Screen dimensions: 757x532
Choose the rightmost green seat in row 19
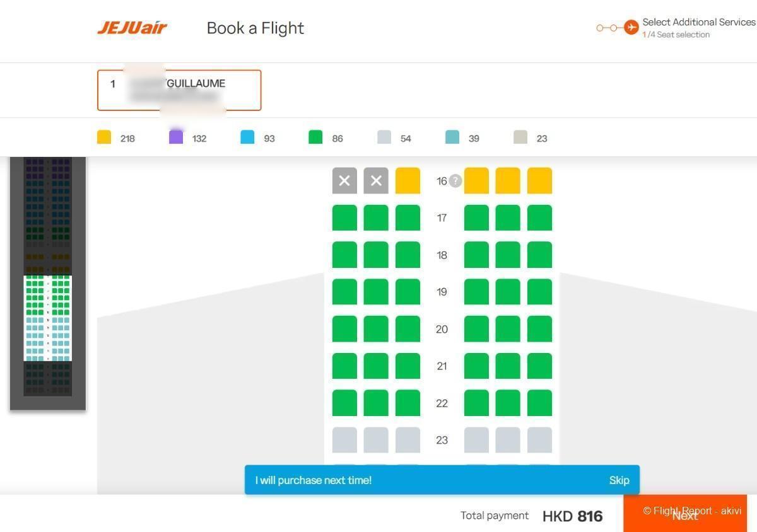(539, 292)
